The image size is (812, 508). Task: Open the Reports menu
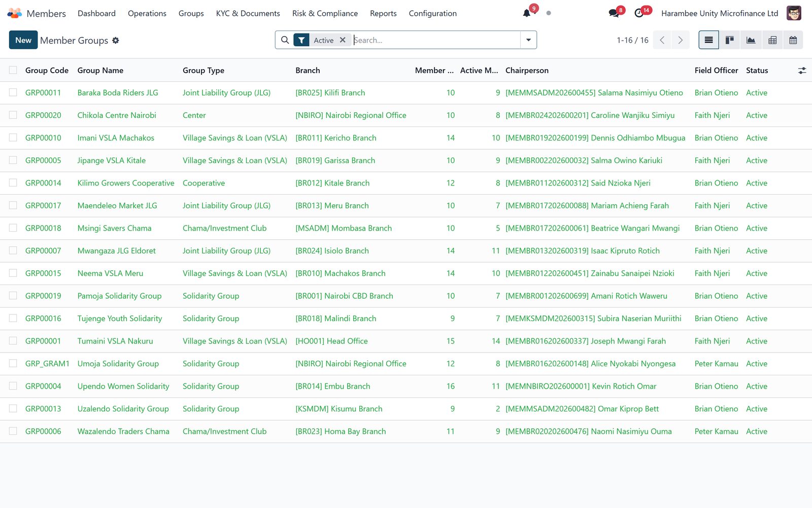[383, 13]
